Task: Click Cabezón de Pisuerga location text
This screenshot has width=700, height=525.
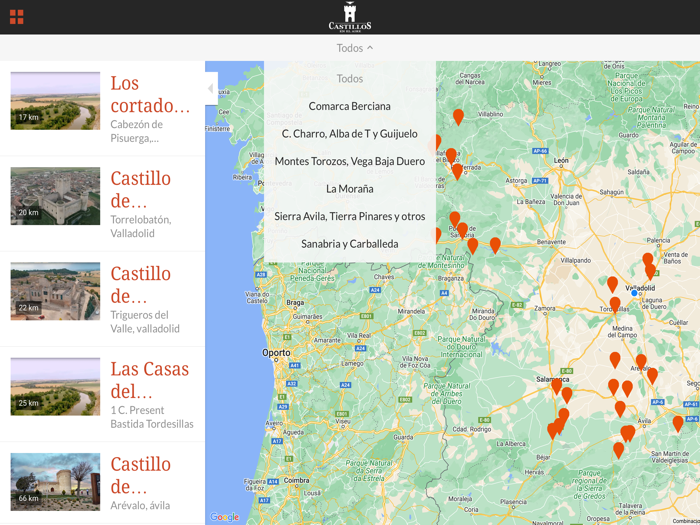Action: pyautogui.click(x=137, y=131)
